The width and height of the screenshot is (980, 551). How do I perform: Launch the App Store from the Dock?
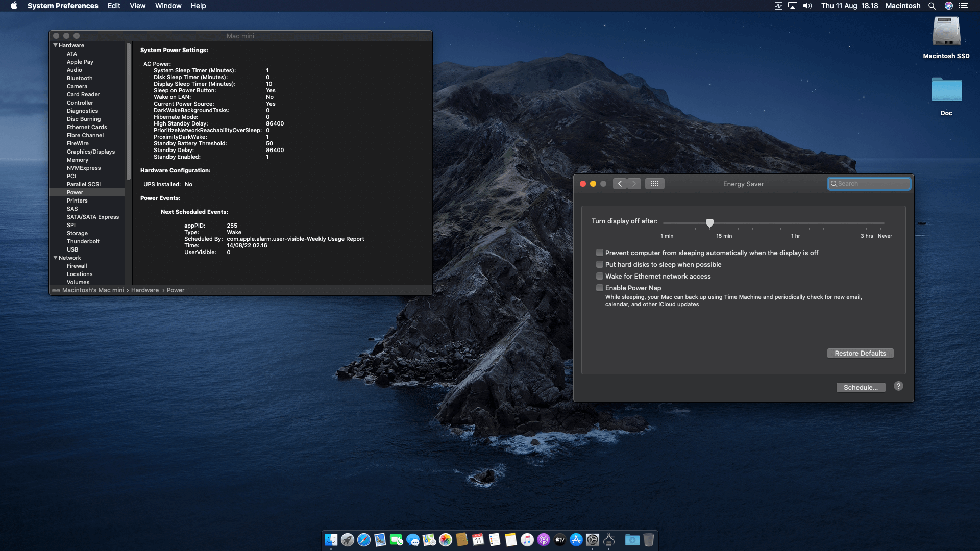576,540
